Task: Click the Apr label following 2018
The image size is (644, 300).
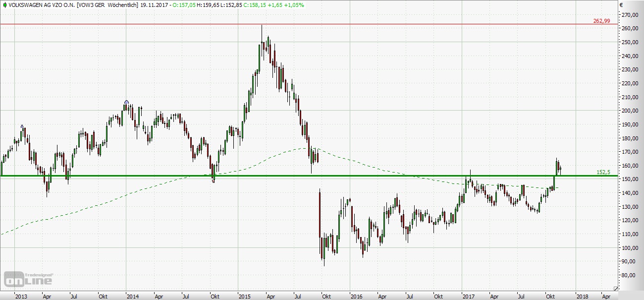Action: 606,297
